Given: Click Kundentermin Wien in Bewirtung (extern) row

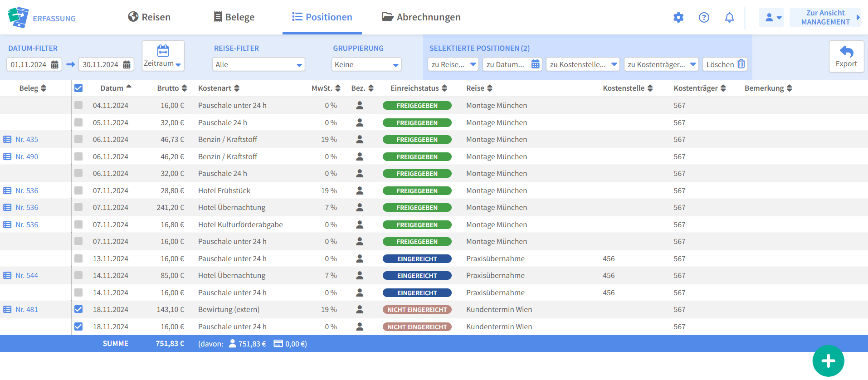Looking at the screenshot, I should click(499, 310).
